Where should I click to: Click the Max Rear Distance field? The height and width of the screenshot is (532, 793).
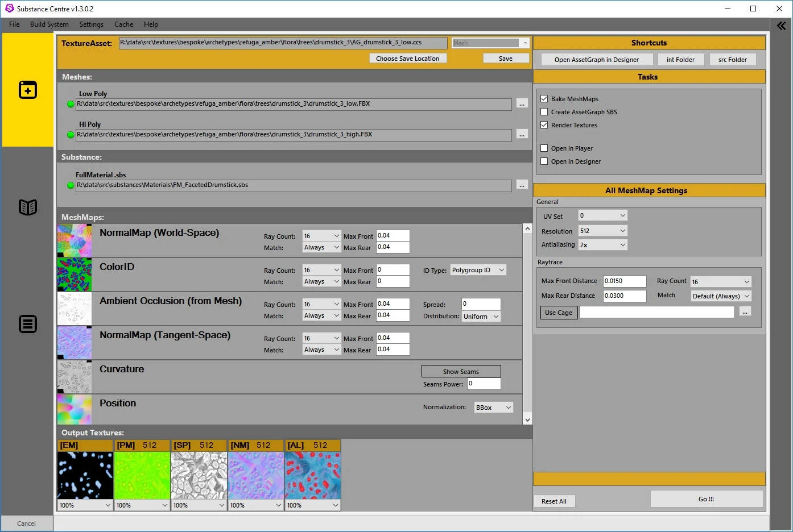click(625, 296)
